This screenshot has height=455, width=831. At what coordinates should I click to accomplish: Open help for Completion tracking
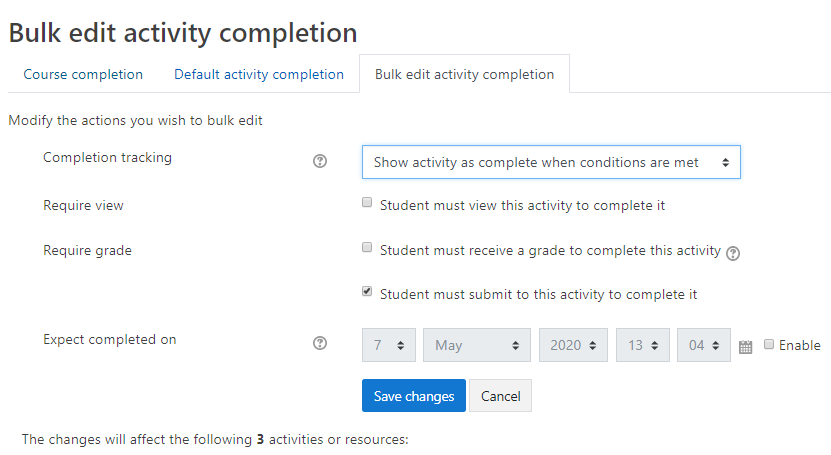[x=320, y=161]
